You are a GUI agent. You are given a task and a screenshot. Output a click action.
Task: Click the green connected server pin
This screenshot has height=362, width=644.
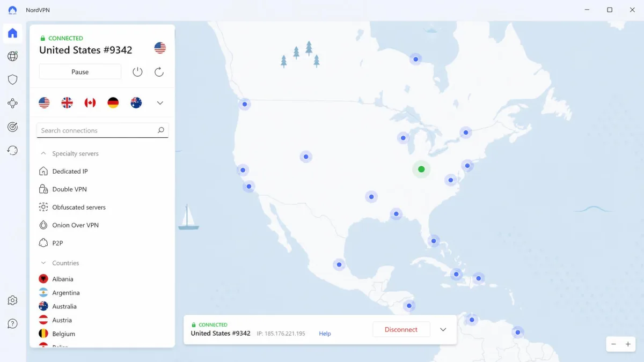pyautogui.click(x=421, y=169)
